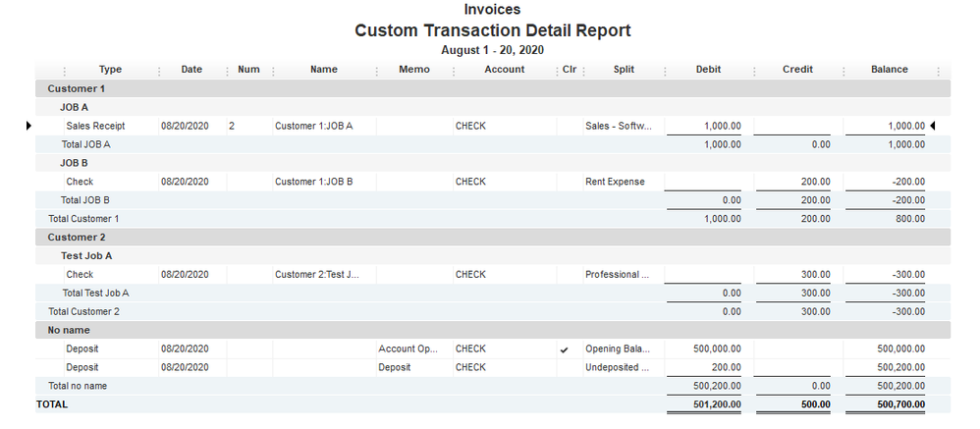Click the 500,000.00 debit amount
The height and width of the screenshot is (429, 980).
(717, 349)
